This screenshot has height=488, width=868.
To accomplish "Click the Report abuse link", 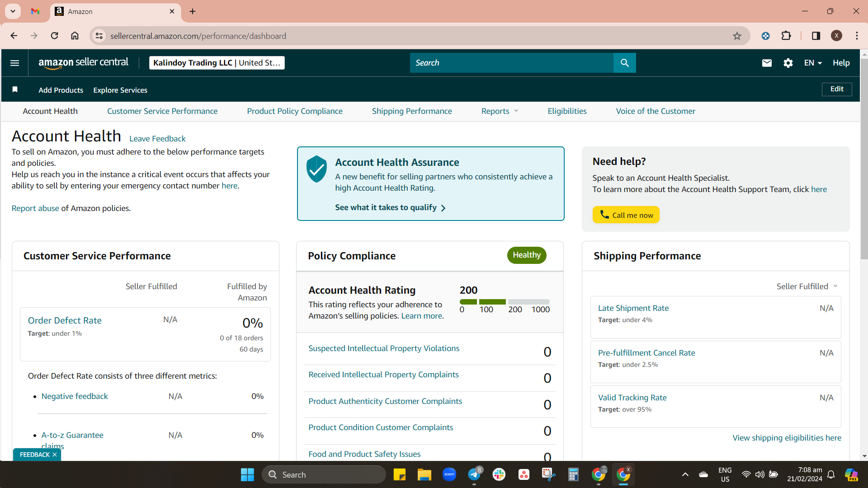I will [35, 208].
